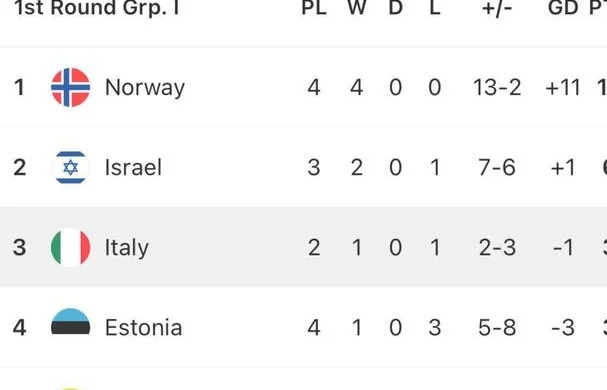Click the D column header

point(395,8)
